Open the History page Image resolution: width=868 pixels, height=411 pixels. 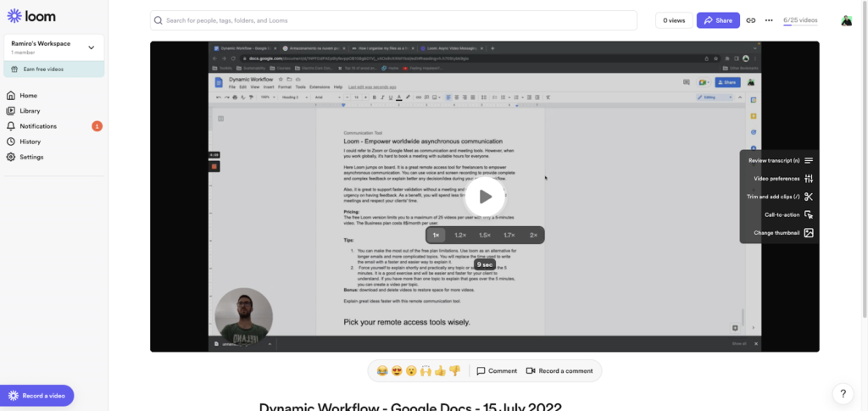click(x=31, y=142)
